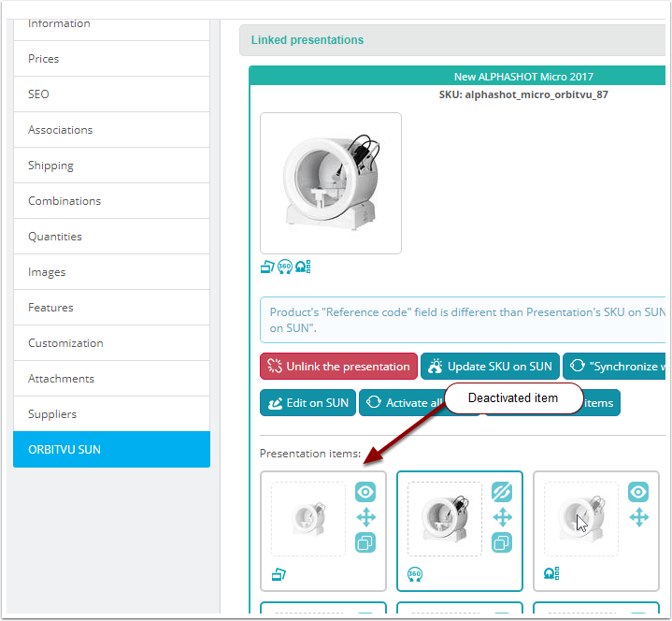Click tour type icon in third item card
Image resolution: width=672 pixels, height=621 pixels.
(551, 573)
